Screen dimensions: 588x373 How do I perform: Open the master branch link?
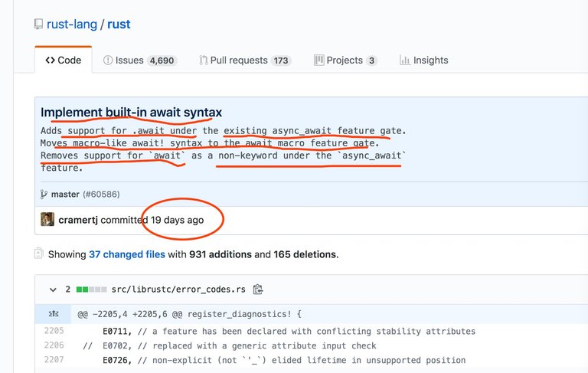[x=65, y=195]
